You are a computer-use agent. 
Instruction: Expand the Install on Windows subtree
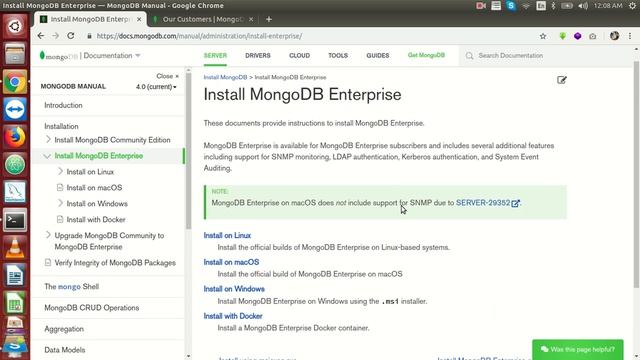60,203
